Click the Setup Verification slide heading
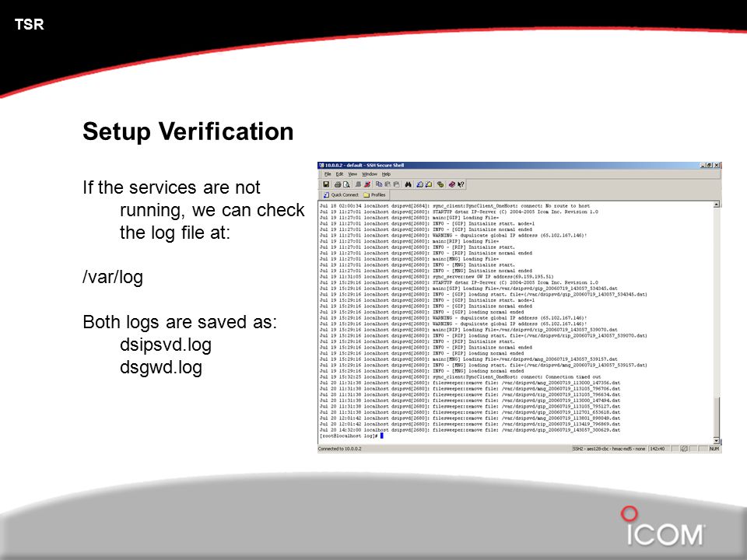Screen dimensions: 747x560 pyautogui.click(x=188, y=131)
